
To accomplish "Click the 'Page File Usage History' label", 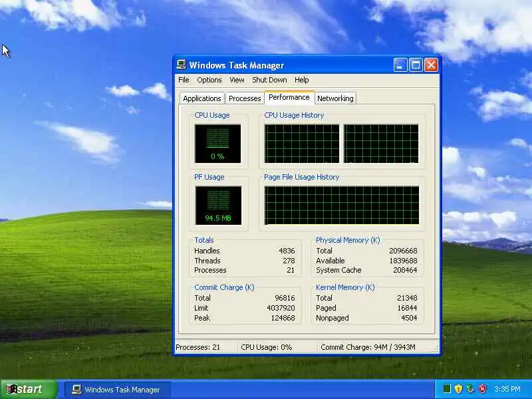I will click(302, 177).
